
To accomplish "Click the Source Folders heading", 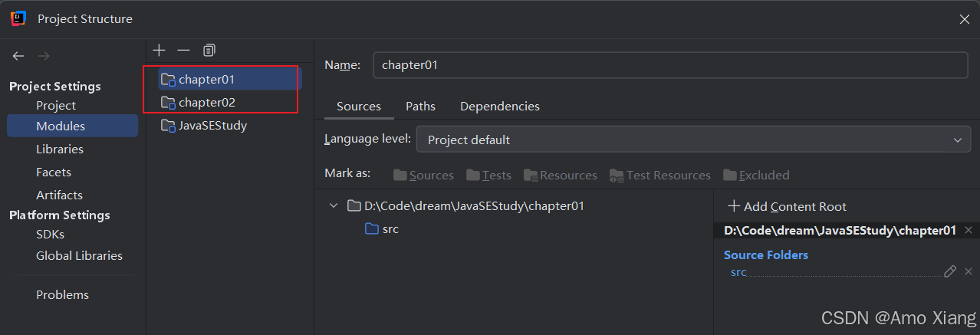I will [766, 255].
